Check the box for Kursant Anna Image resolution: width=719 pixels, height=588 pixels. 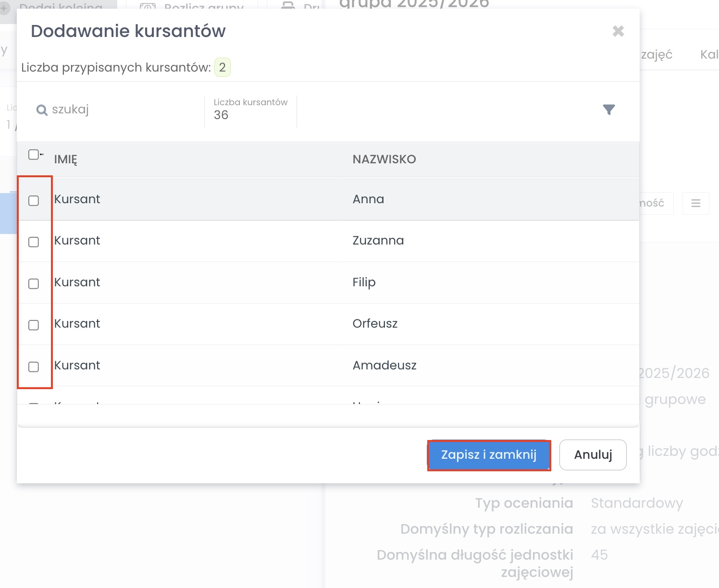point(34,200)
